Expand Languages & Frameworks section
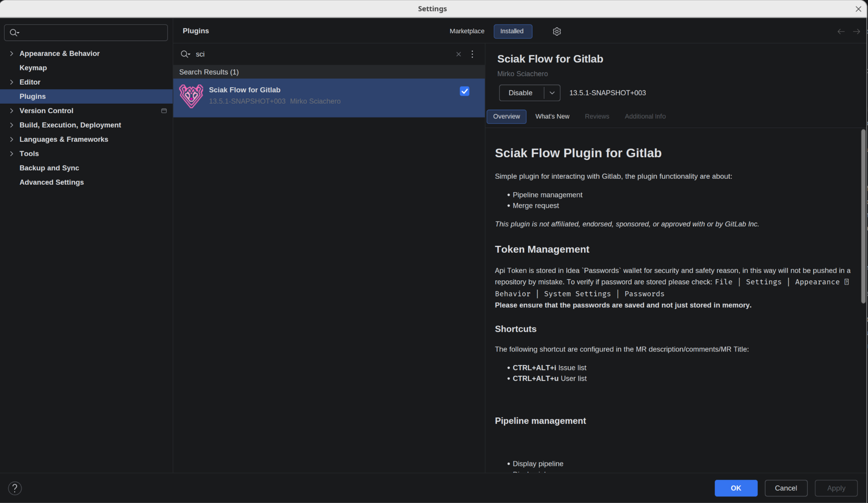Screen dimensions: 868x503 coord(12,139)
